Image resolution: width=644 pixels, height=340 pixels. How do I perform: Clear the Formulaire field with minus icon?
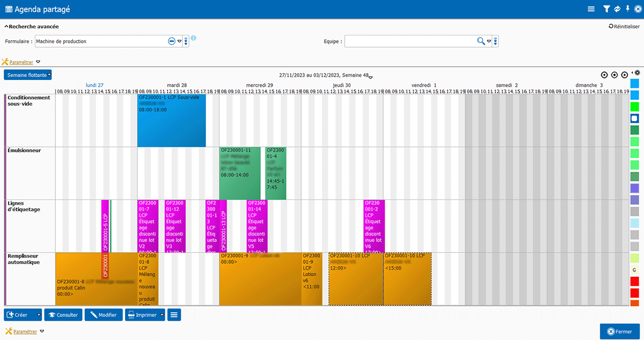pos(171,41)
